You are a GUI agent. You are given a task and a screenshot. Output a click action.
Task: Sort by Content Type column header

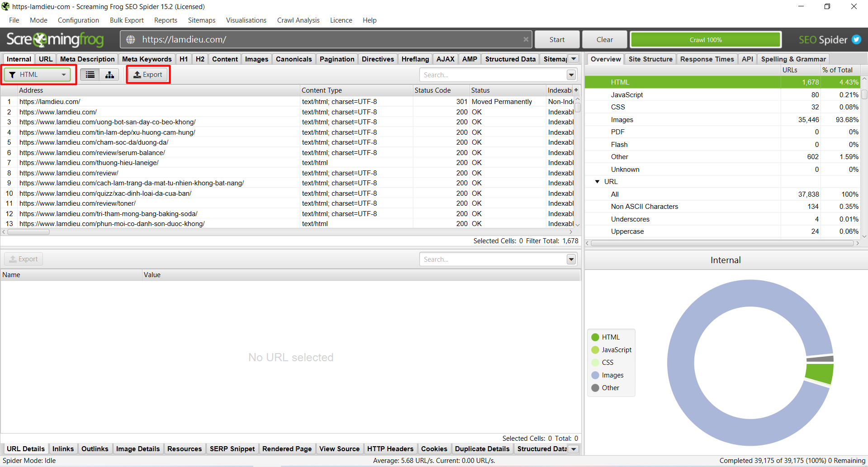[x=356, y=90]
